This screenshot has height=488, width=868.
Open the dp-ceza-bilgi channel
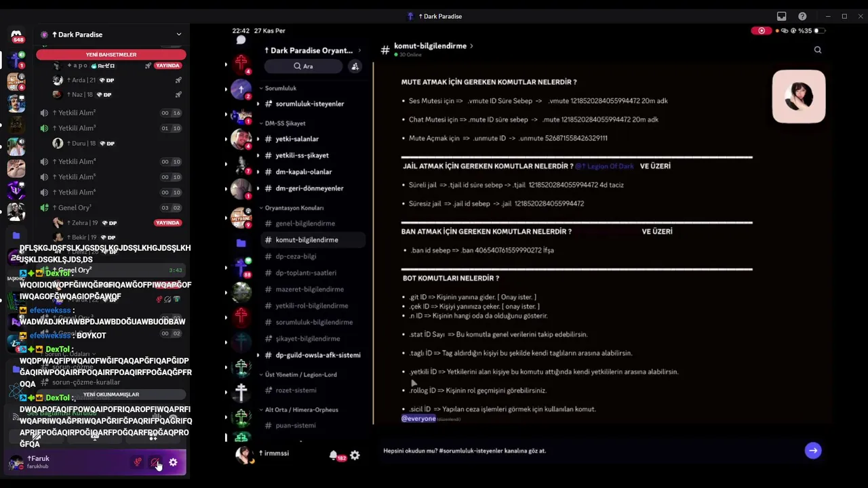(296, 256)
